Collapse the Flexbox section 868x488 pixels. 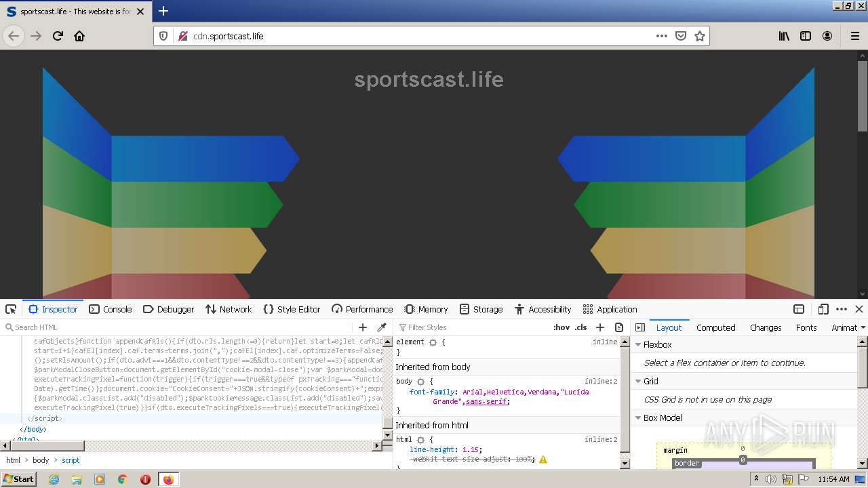[638, 345]
